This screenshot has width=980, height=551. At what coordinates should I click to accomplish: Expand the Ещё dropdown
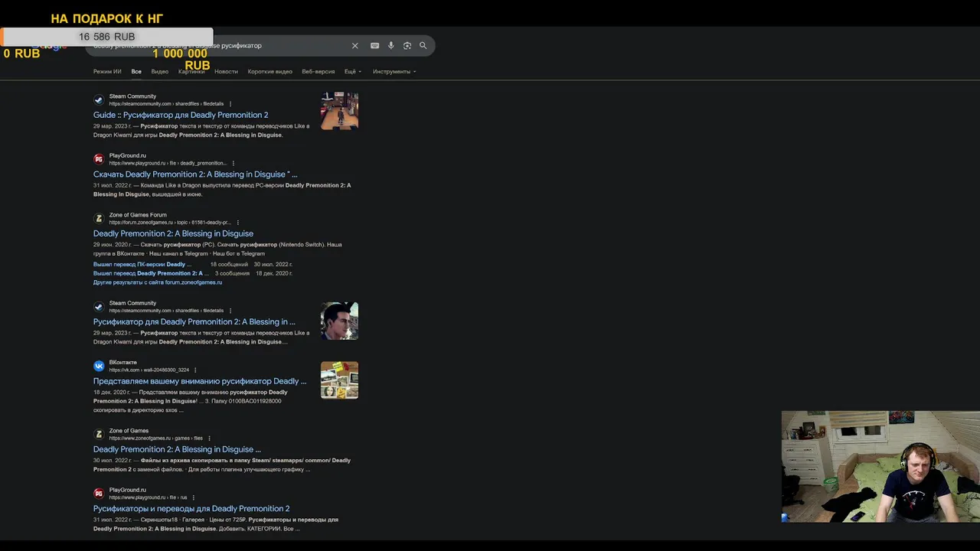(353, 71)
